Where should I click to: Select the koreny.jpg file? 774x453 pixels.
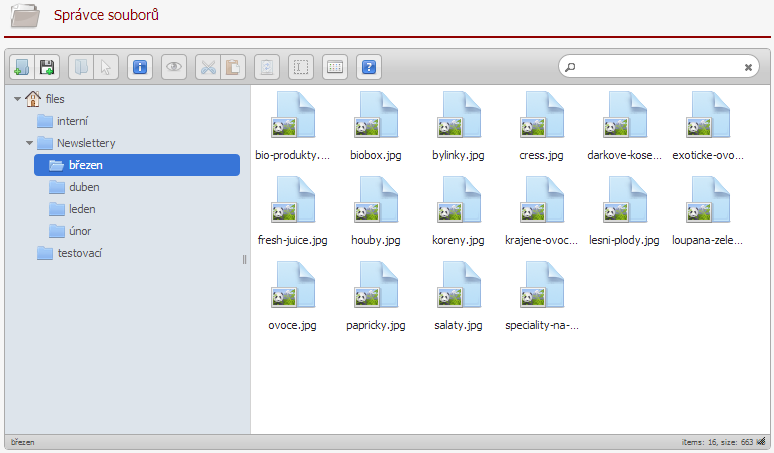coord(459,211)
